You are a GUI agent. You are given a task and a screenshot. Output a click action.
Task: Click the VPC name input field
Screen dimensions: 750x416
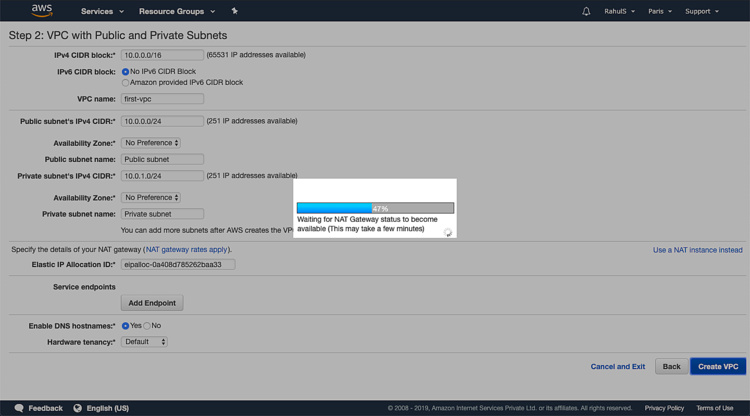(162, 99)
